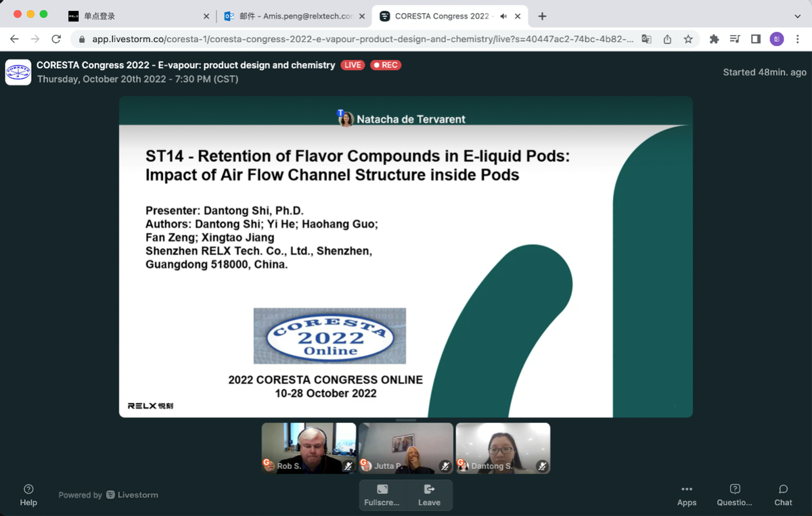Select Jutta P. video thumbnail
The width and height of the screenshot is (812, 516).
[406, 448]
